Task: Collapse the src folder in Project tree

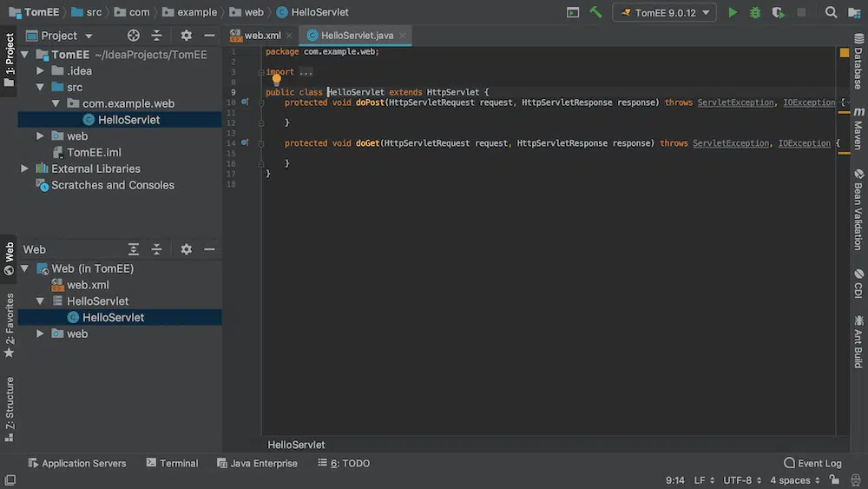Action: [40, 87]
